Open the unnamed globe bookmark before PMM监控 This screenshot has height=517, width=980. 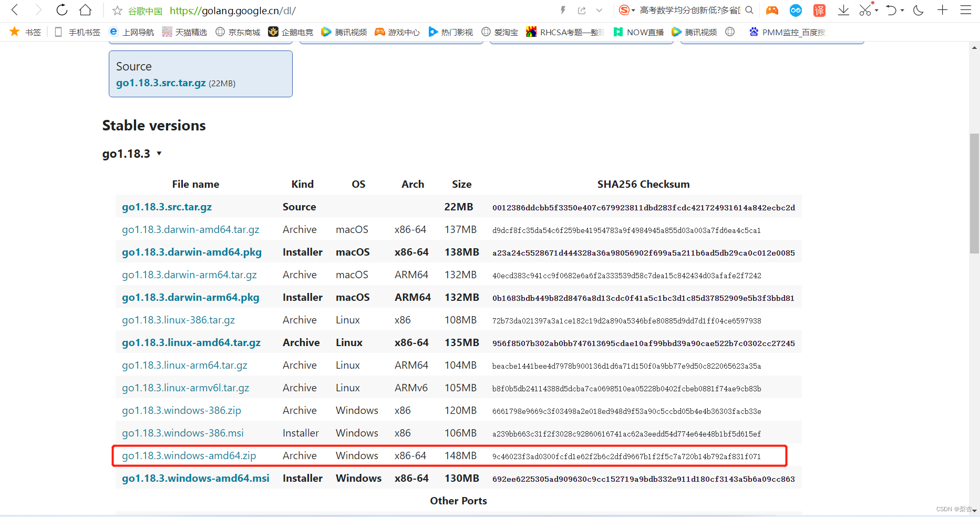tap(730, 32)
